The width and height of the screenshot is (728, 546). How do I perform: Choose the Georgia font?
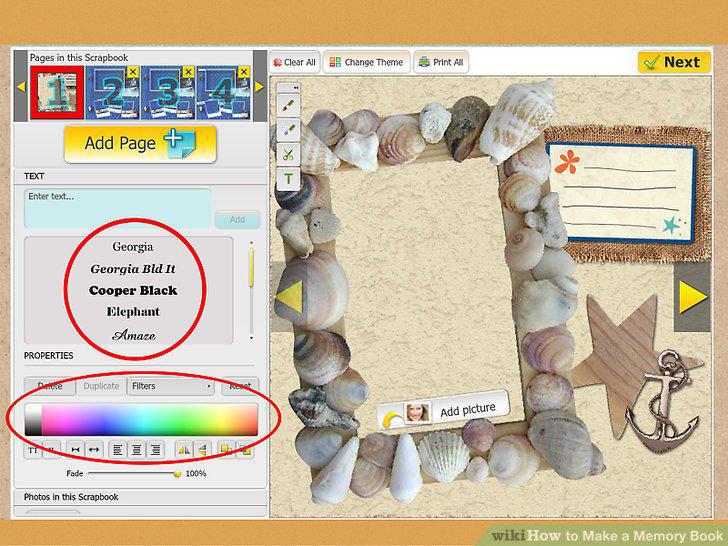[133, 247]
